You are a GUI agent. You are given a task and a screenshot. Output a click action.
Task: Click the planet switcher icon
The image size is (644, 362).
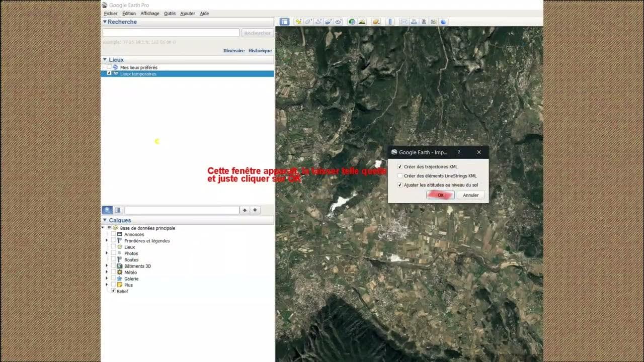tap(376, 22)
